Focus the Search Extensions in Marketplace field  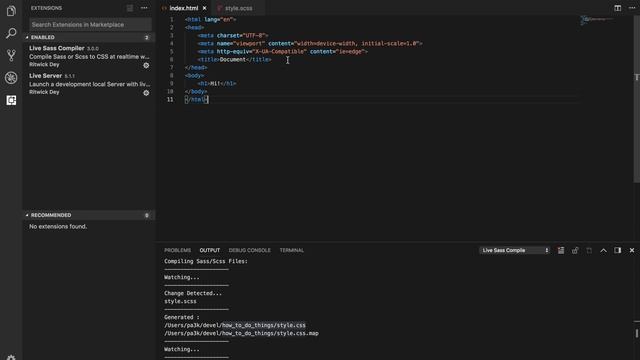[x=90, y=24]
